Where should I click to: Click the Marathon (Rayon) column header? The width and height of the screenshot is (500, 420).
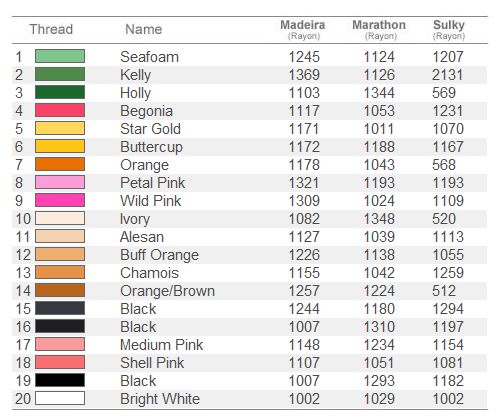tap(379, 30)
